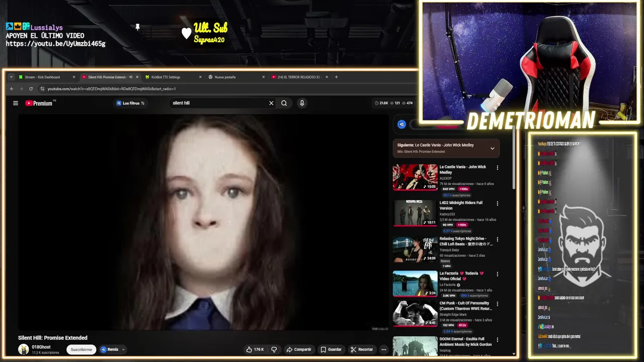The image size is (644, 362).
Task: Reload the YouTube page
Action: point(31,88)
